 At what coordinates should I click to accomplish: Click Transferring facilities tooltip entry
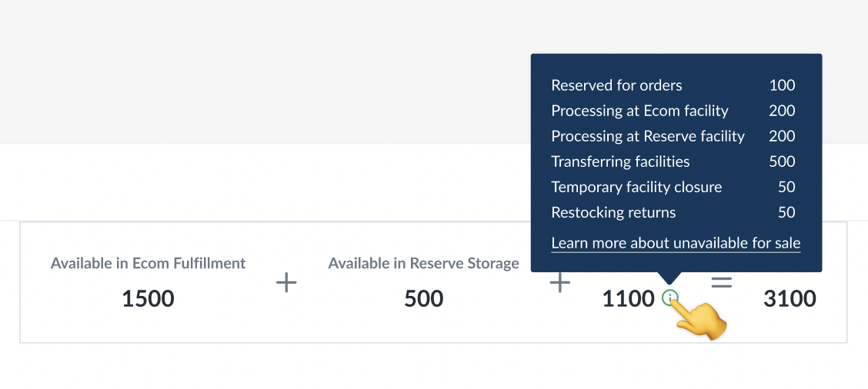(673, 161)
